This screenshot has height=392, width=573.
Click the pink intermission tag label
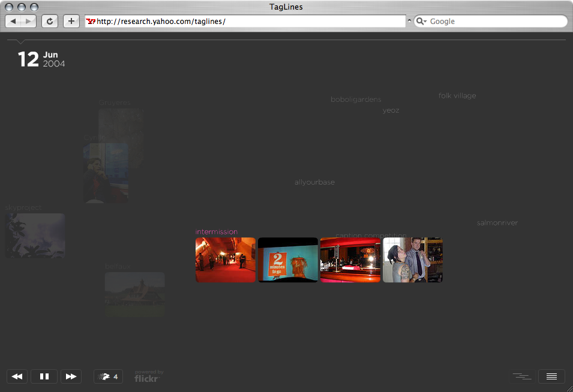217,232
